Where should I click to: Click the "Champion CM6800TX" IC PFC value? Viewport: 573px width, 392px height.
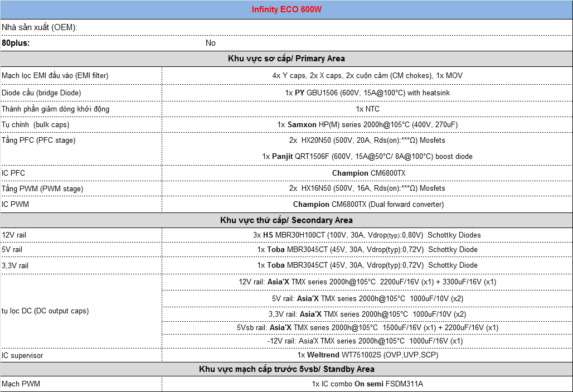tap(369, 173)
